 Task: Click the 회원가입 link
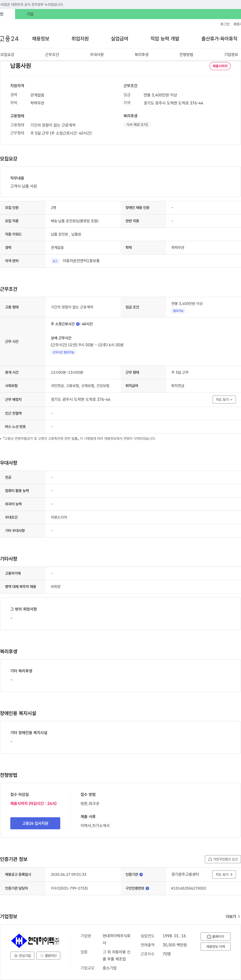click(237, 24)
